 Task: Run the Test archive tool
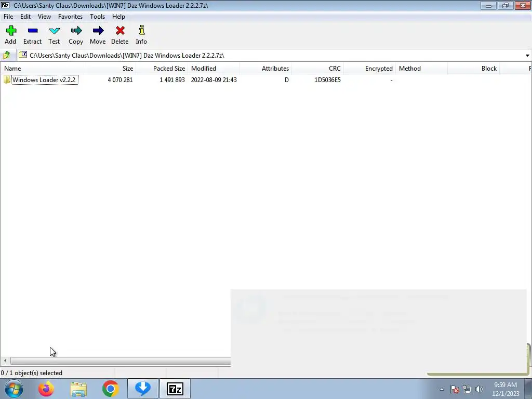point(54,35)
